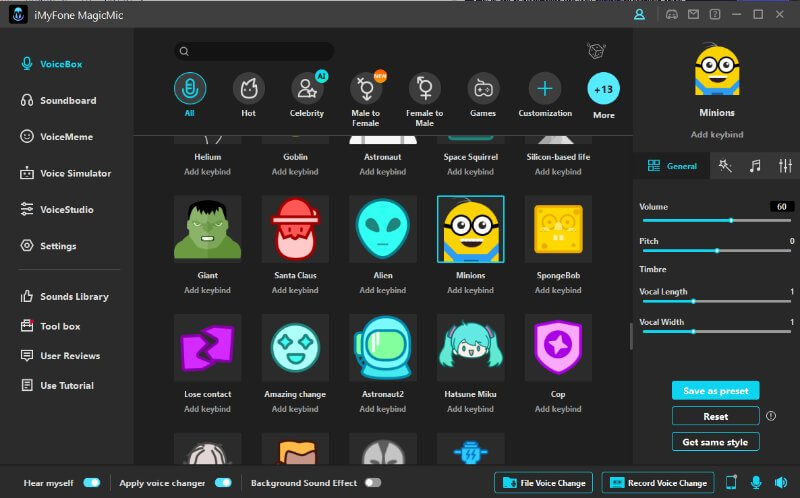Image resolution: width=800 pixels, height=498 pixels.
Task: Switch to the magic wand effects tab
Action: [725, 166]
